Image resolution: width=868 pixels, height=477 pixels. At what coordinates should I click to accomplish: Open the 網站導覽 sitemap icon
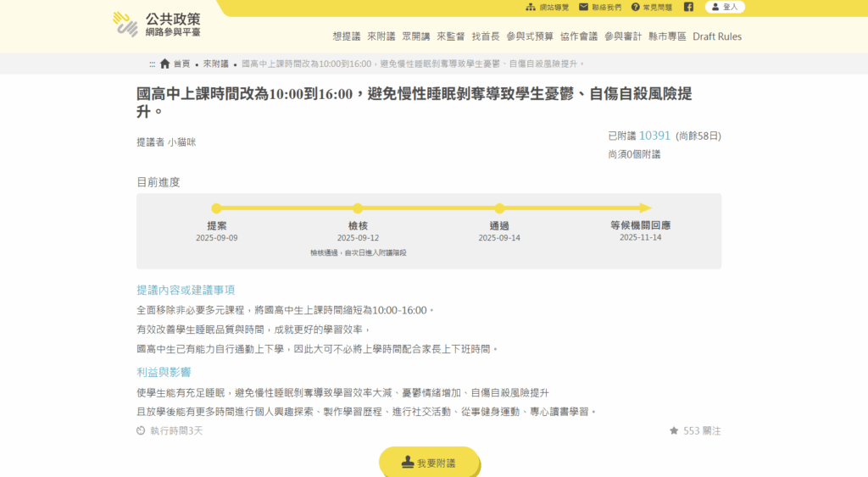(x=531, y=7)
